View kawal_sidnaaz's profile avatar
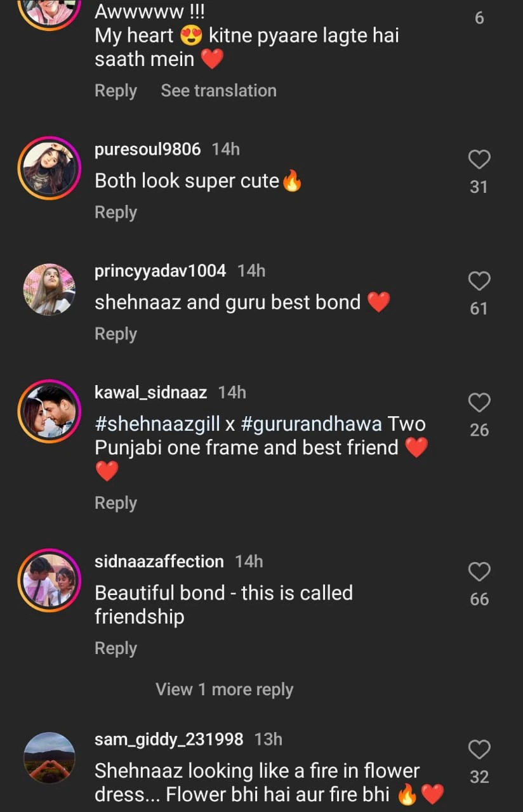The height and width of the screenshot is (812, 523). [x=49, y=411]
